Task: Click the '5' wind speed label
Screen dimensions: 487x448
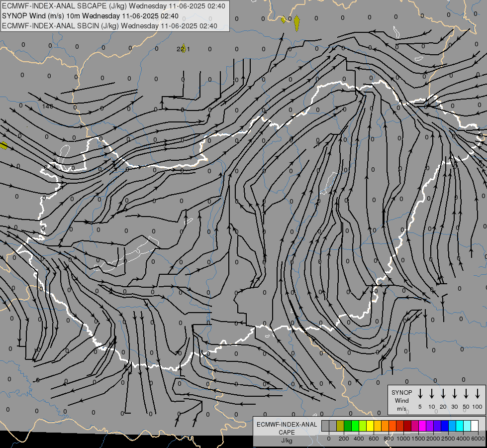Action: point(420,407)
